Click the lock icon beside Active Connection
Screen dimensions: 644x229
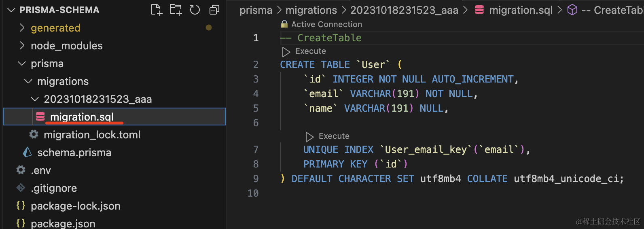284,24
